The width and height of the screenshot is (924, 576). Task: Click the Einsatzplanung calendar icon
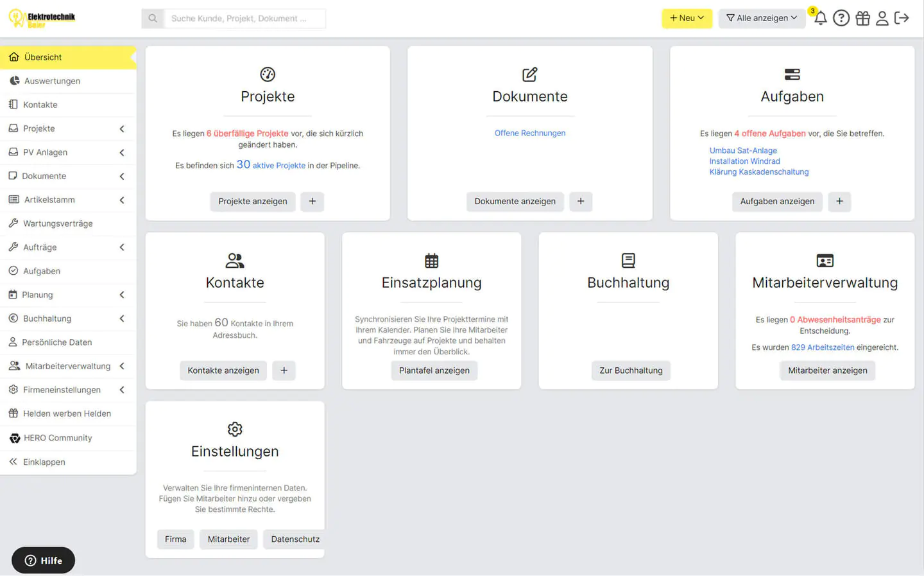click(432, 261)
